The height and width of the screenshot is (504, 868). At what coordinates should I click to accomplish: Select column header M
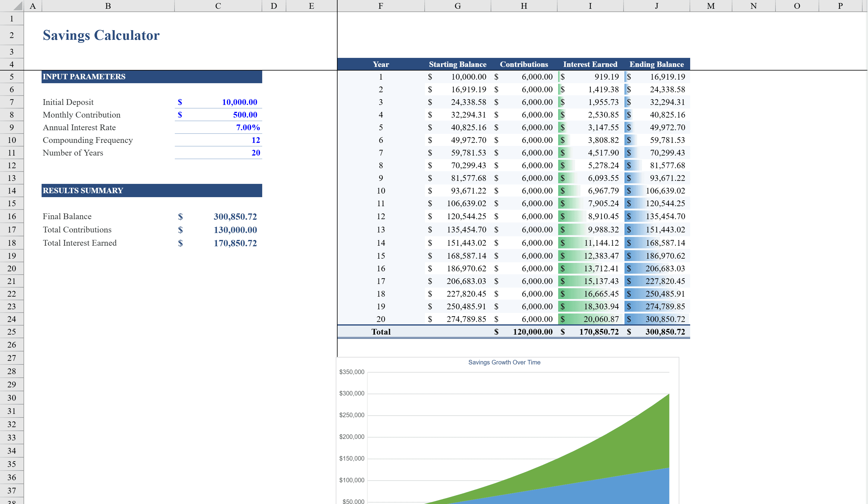710,5
